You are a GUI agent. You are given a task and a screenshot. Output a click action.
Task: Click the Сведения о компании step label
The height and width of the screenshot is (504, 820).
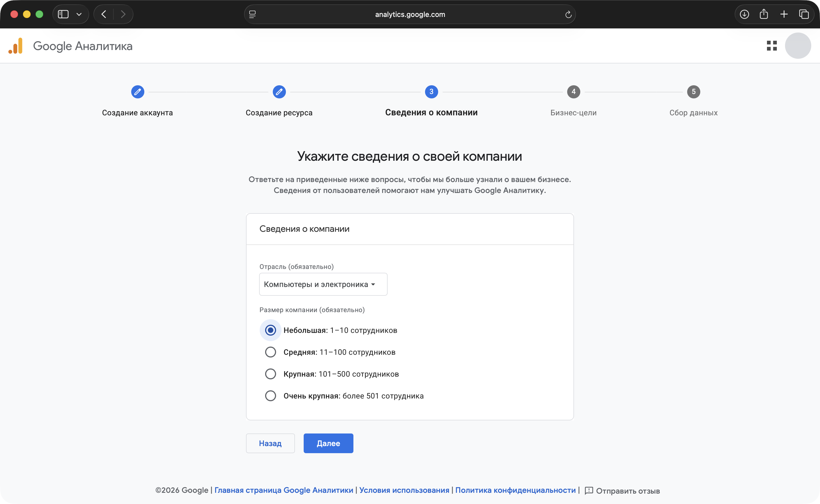[431, 112]
